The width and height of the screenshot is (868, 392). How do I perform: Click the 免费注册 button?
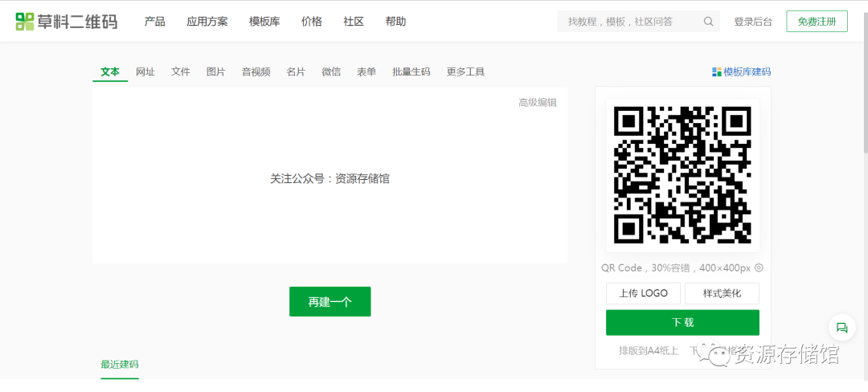coord(817,22)
